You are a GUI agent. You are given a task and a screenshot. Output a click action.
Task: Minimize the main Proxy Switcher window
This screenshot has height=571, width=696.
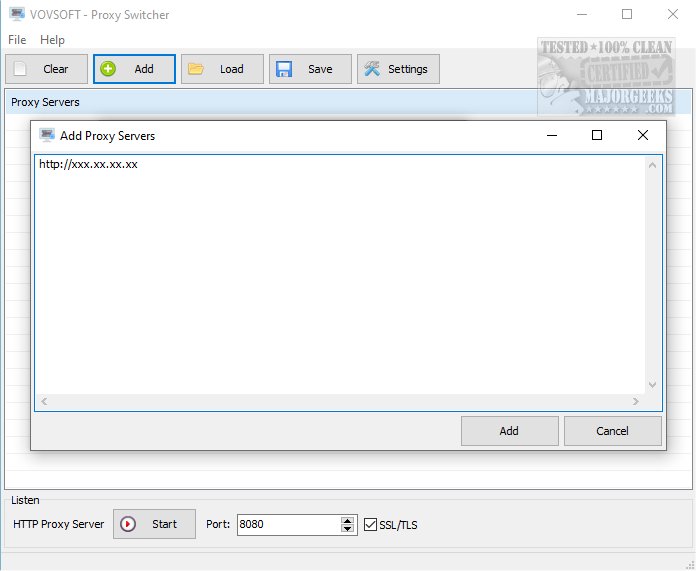point(582,14)
